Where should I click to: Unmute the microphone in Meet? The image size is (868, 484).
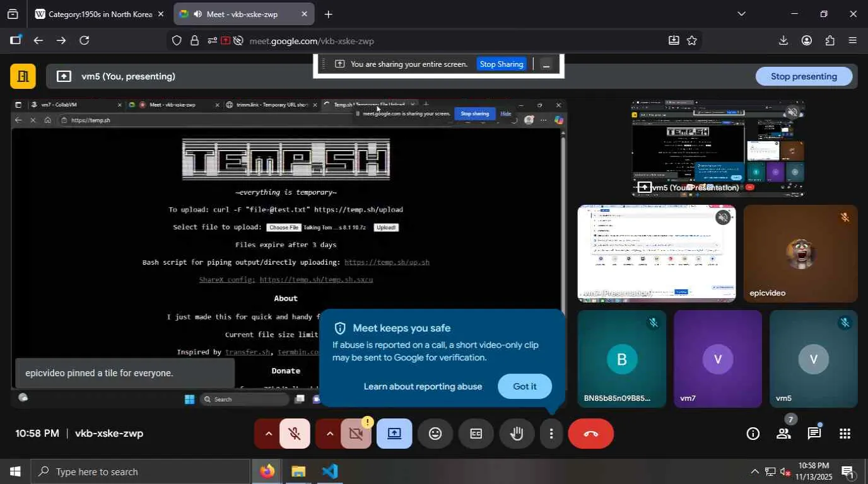(294, 434)
